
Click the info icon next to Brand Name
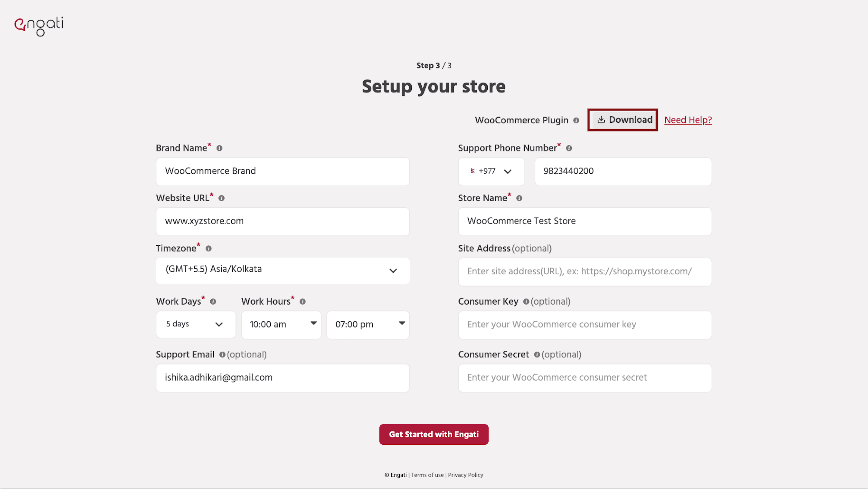(219, 148)
